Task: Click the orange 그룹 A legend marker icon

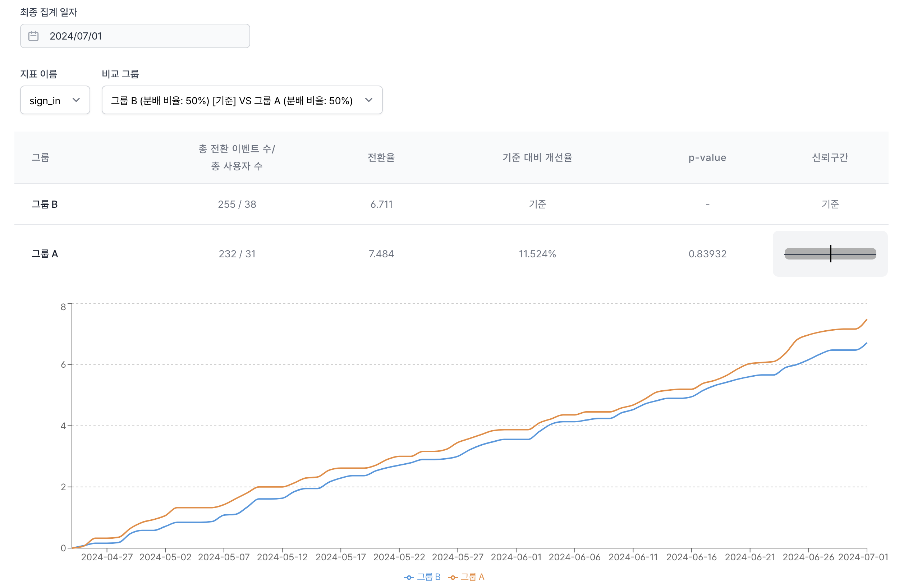Action: pyautogui.click(x=453, y=577)
